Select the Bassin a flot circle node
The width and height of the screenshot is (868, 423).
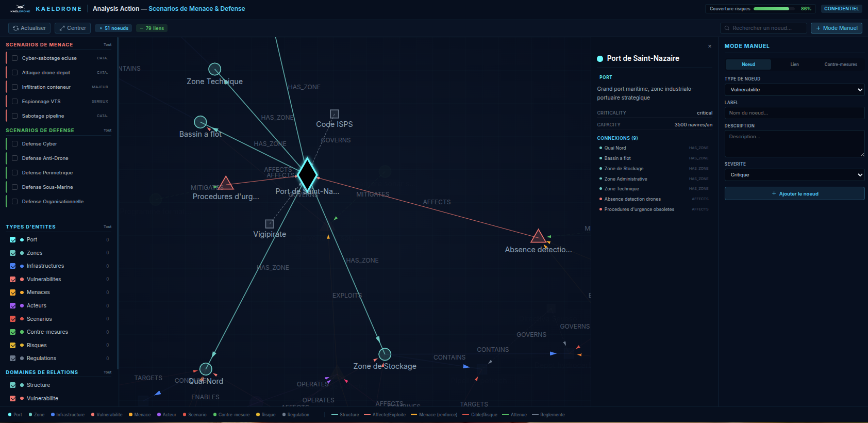(201, 122)
